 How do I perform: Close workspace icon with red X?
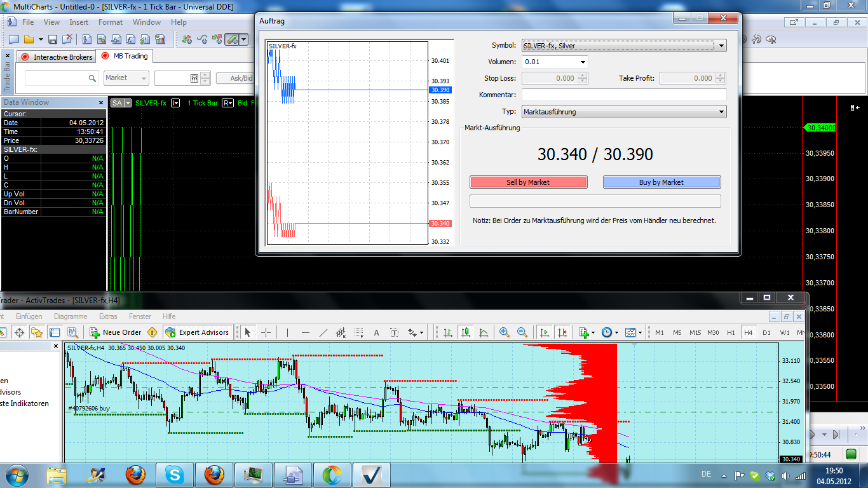pos(66,39)
